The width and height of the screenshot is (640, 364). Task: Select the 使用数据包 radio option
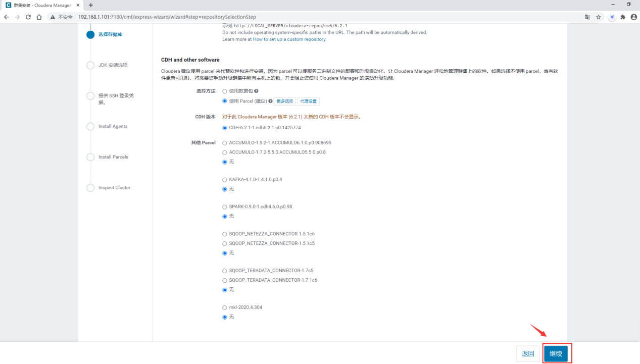pos(225,91)
